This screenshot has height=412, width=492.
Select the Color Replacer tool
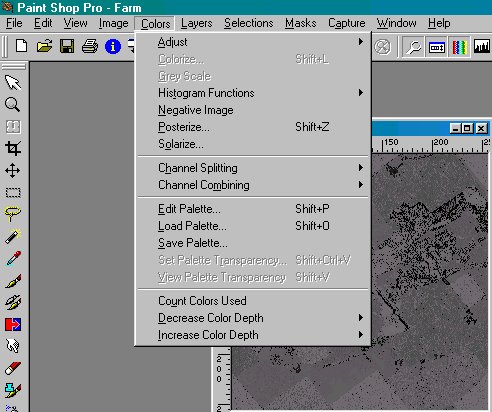coord(13,324)
